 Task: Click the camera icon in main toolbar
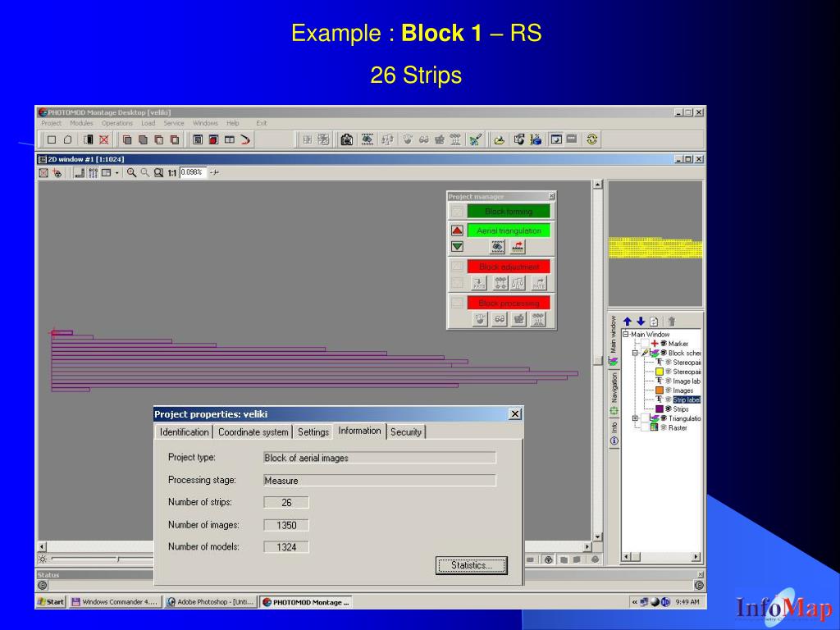347,139
